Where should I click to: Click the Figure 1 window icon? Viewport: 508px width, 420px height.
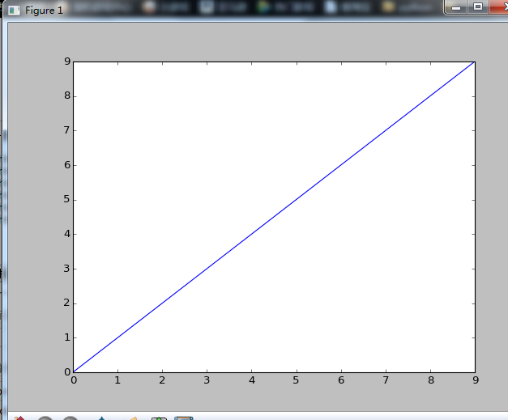click(15, 11)
